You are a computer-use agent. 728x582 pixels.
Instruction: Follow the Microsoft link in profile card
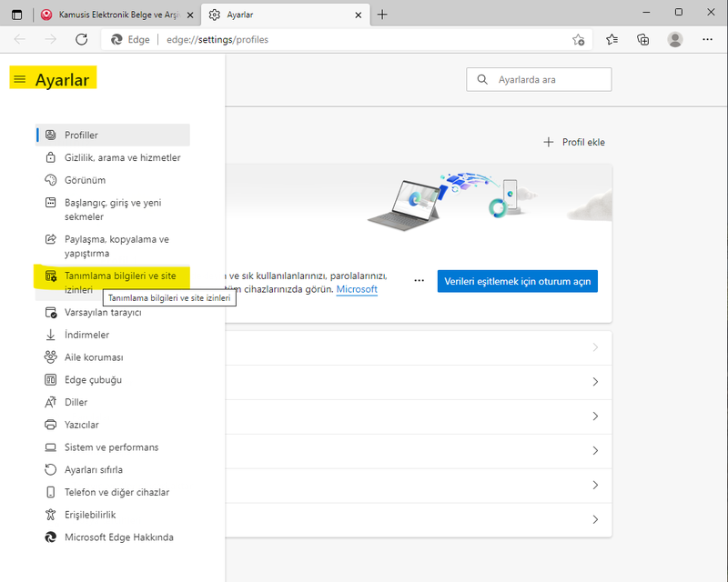357,289
